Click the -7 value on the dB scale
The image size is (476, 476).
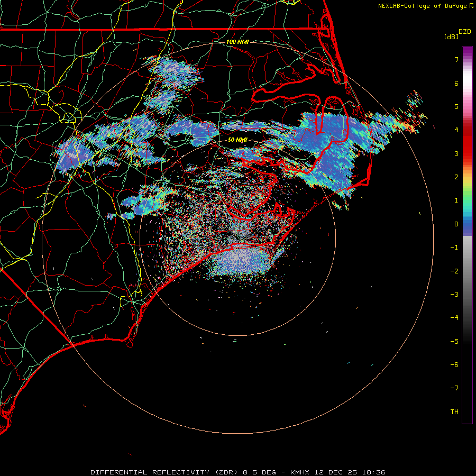pyautogui.click(x=454, y=388)
